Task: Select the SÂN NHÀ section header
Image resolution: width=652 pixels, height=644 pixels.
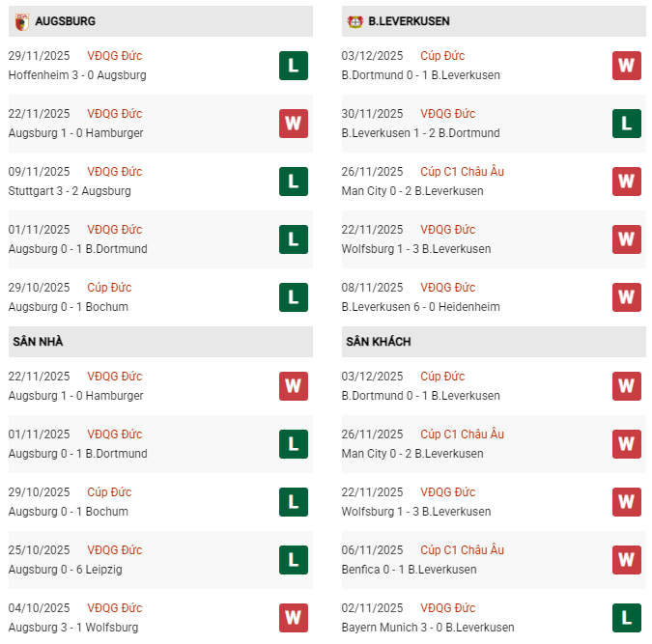Action: pos(38,342)
